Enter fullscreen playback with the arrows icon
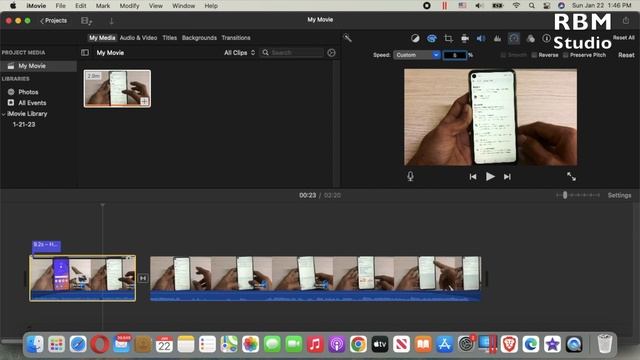This screenshot has width=640, height=360. pyautogui.click(x=571, y=176)
